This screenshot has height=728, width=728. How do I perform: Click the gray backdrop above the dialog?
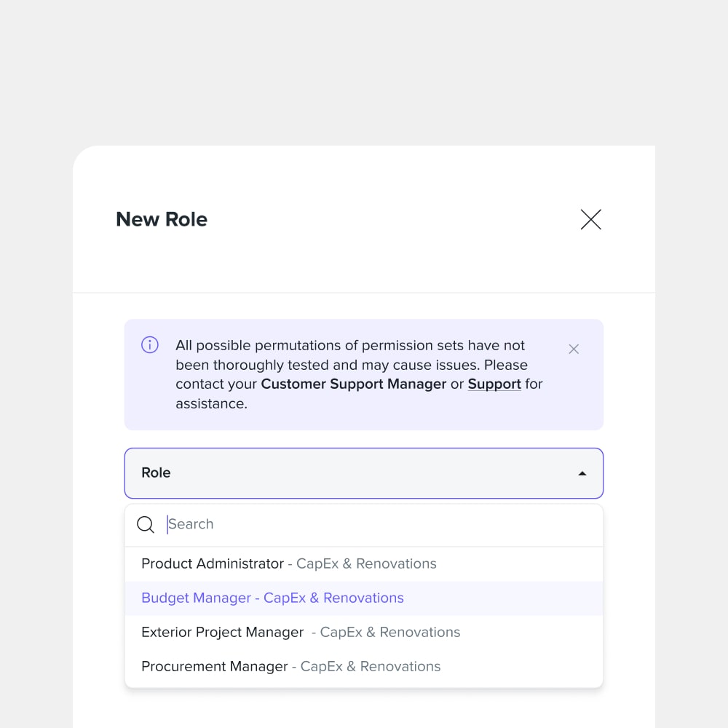click(x=364, y=70)
